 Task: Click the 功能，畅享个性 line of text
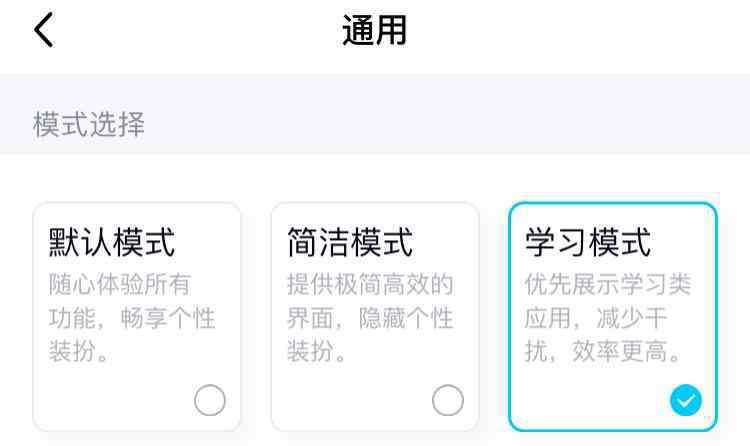coord(132,318)
